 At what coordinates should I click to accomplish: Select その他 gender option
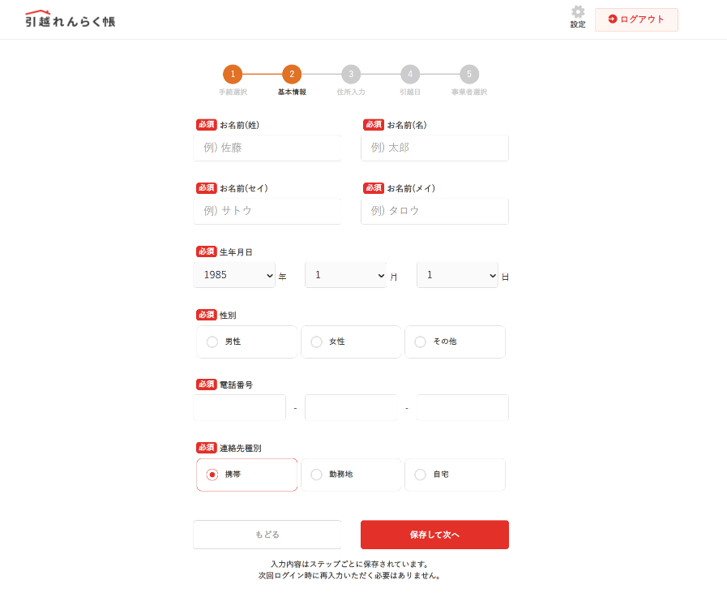[x=421, y=342]
